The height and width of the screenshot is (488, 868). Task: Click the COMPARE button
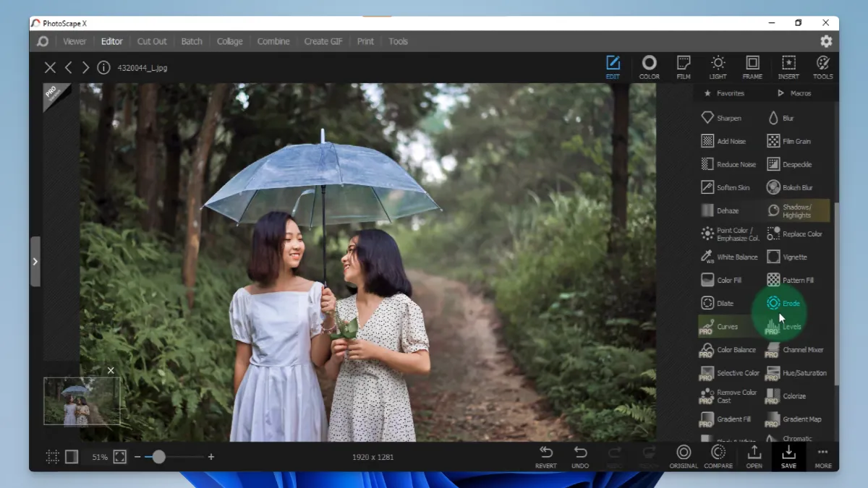(718, 457)
